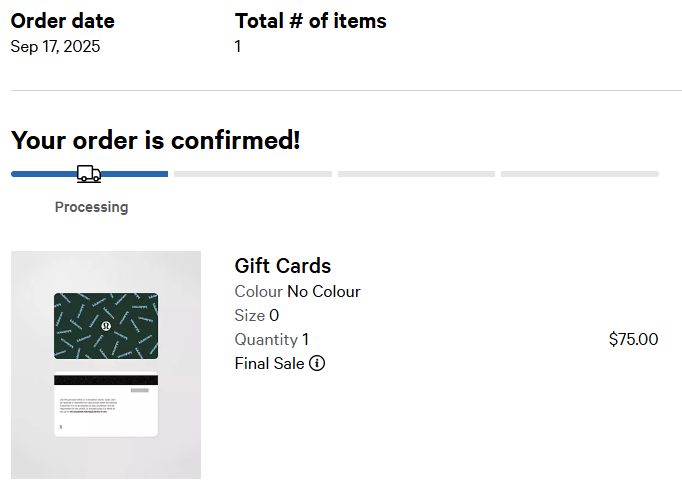Click the Size 0 detail line
The image size is (682, 485).
256,316
